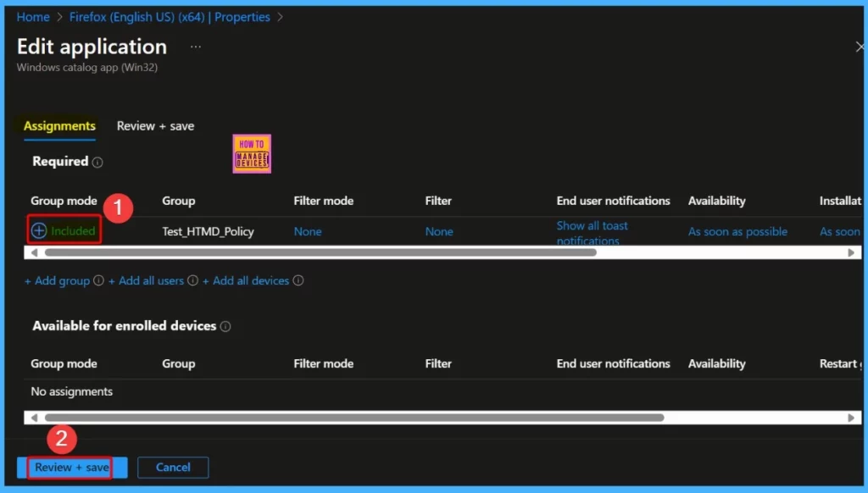Click the Cancel button
The width and height of the screenshot is (868, 493).
tap(173, 468)
